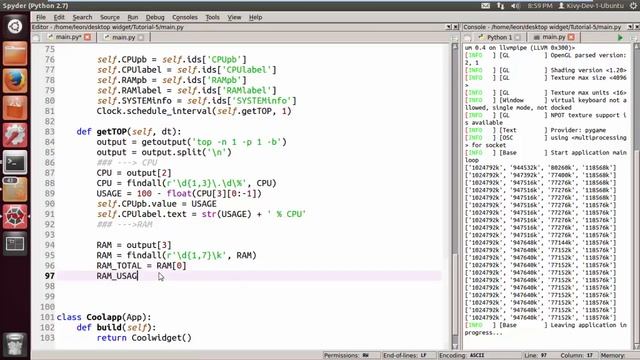Open the sound volume indicator

[516, 6]
